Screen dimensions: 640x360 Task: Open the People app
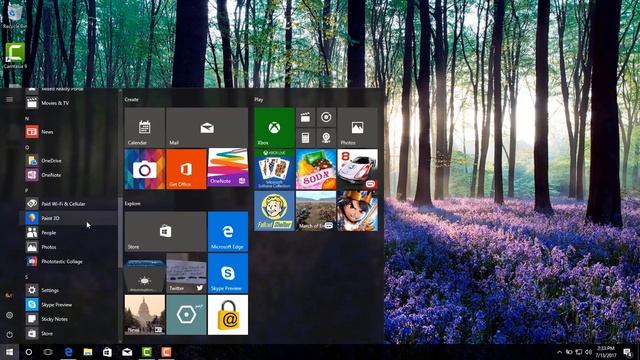(x=68, y=233)
